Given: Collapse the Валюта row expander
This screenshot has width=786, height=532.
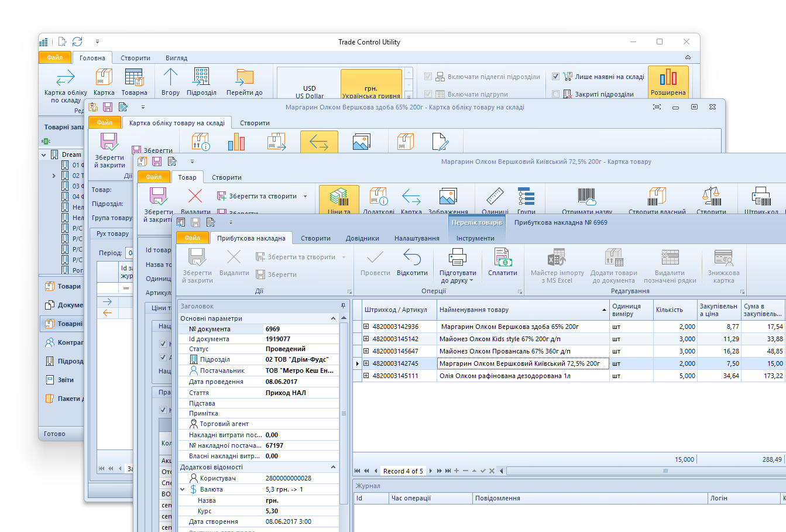Looking at the screenshot, I should click(x=183, y=489).
